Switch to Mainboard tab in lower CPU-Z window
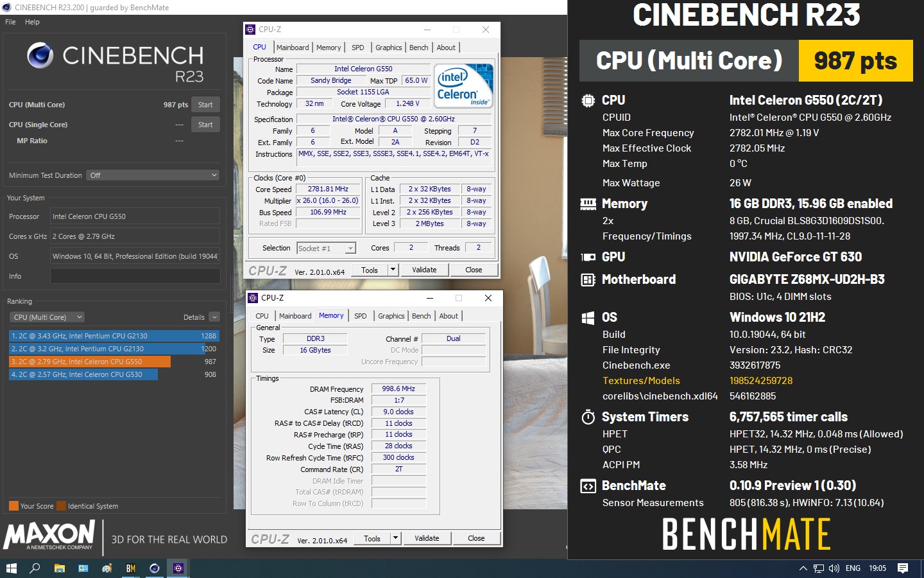 click(x=295, y=316)
